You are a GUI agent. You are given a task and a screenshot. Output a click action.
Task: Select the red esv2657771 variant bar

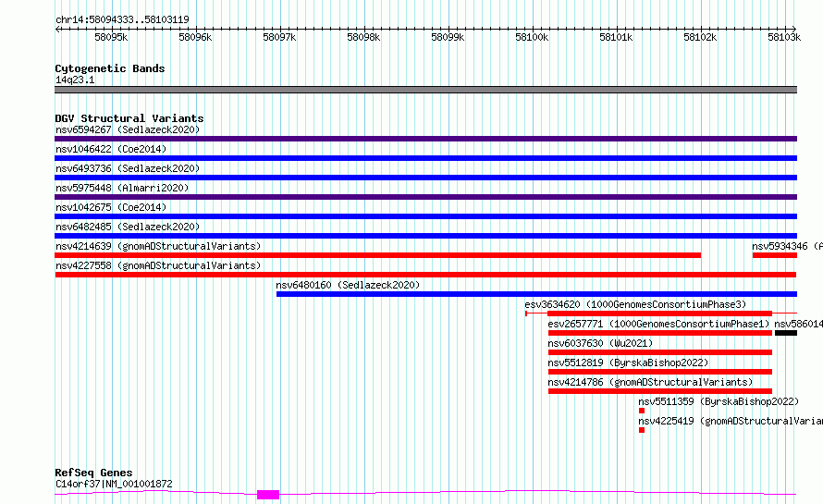point(659,333)
